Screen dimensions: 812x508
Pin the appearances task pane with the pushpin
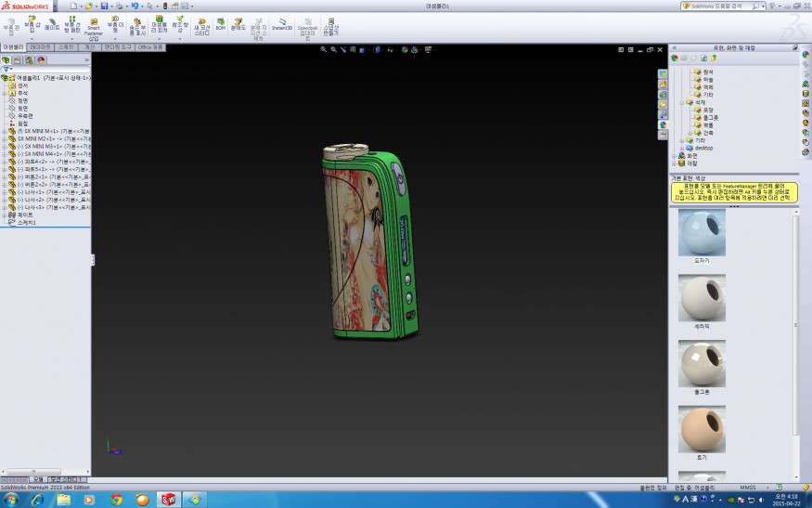795,47
